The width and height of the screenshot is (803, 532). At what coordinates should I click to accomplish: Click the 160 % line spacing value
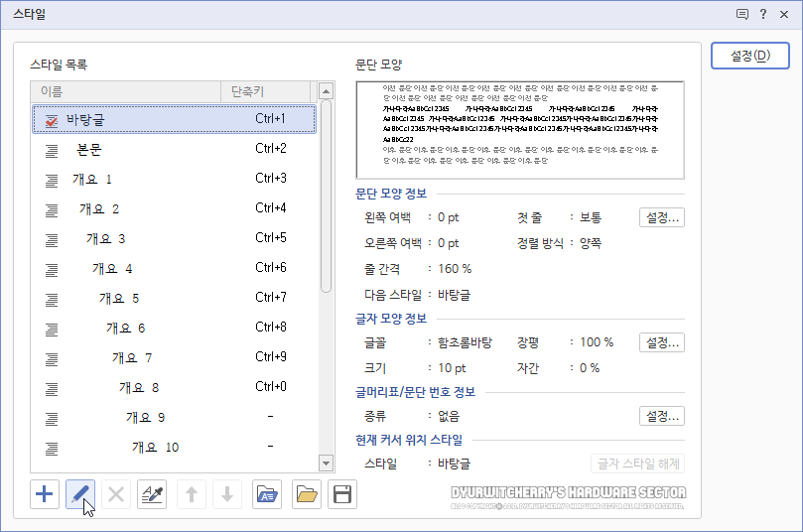coord(455,269)
